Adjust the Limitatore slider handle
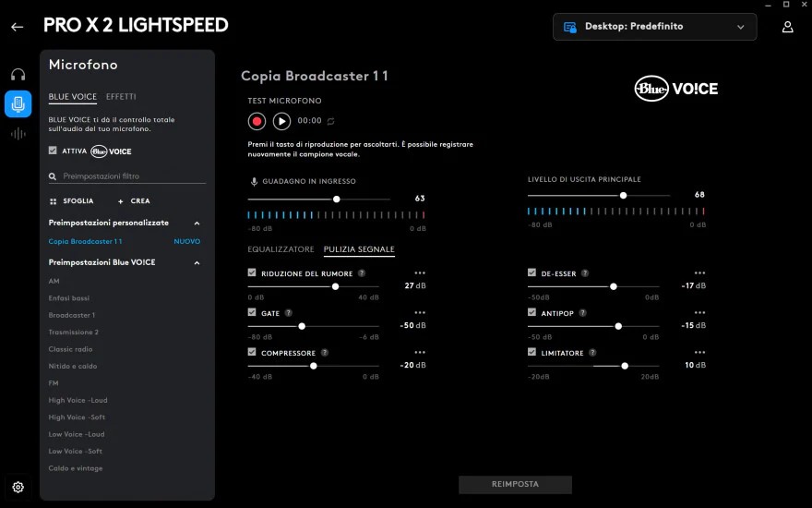Screen dimensions: 812x508 point(625,366)
